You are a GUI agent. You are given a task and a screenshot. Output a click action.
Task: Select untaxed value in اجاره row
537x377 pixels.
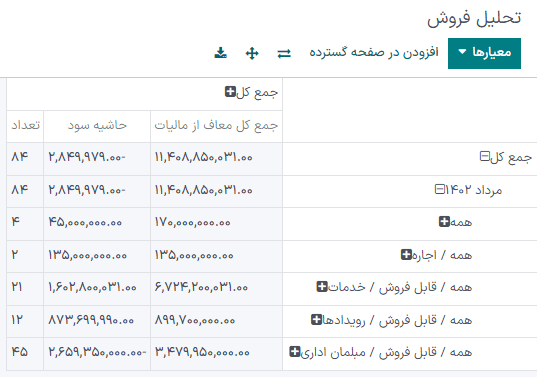pos(216,256)
